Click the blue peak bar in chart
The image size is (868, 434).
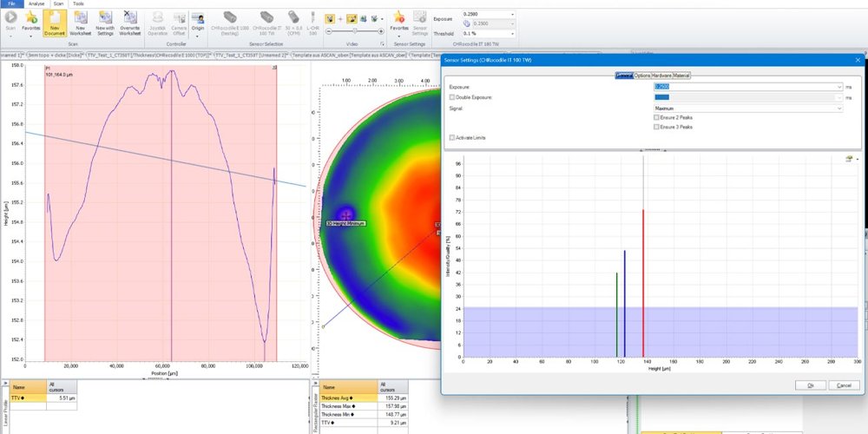coord(624,303)
